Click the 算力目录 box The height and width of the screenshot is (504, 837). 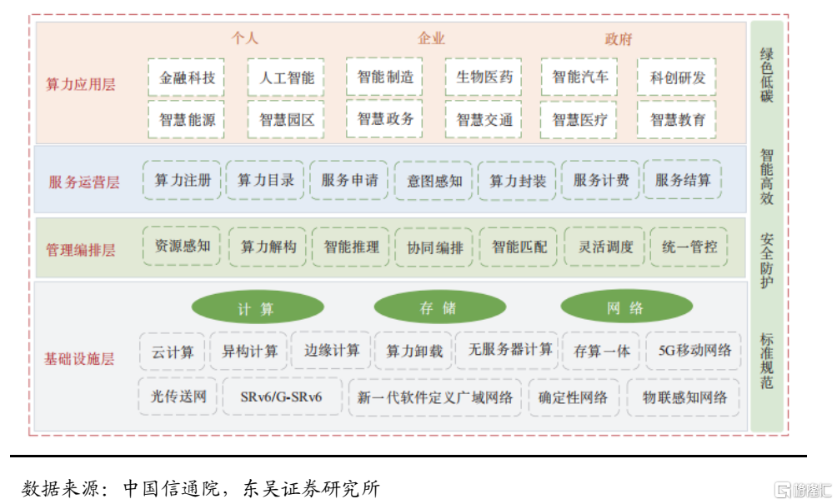pos(265,180)
